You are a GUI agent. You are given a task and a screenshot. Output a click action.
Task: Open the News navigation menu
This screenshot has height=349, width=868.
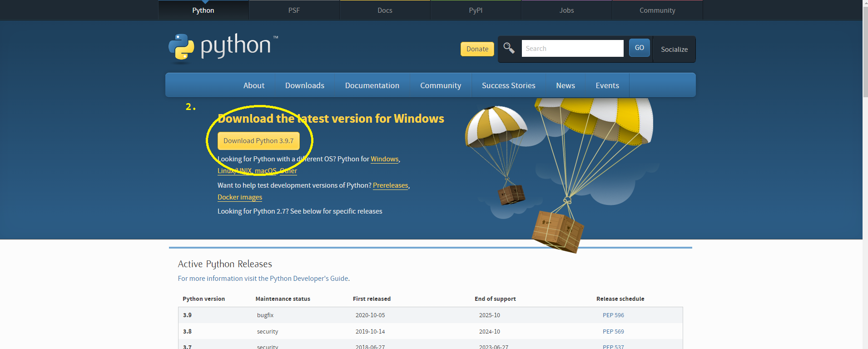pos(565,85)
